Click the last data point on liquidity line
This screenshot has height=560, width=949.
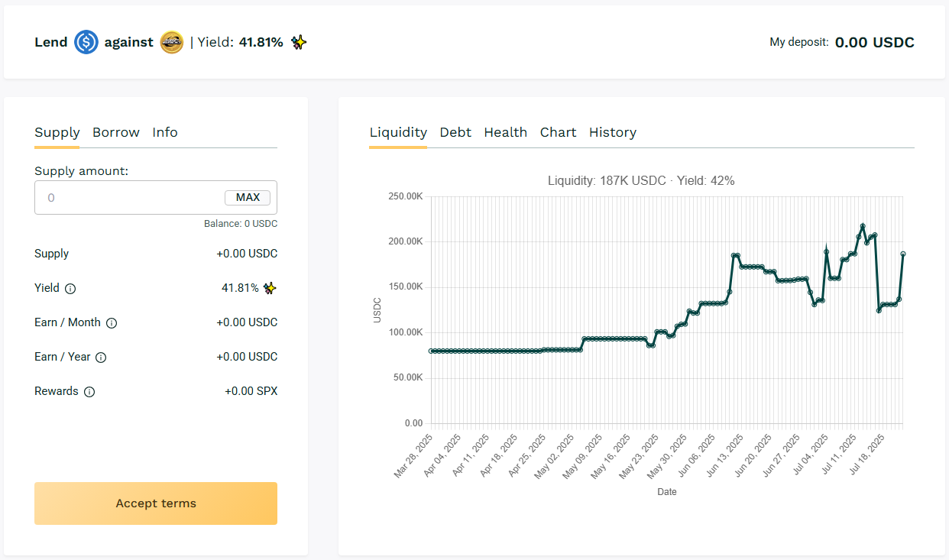tap(903, 254)
